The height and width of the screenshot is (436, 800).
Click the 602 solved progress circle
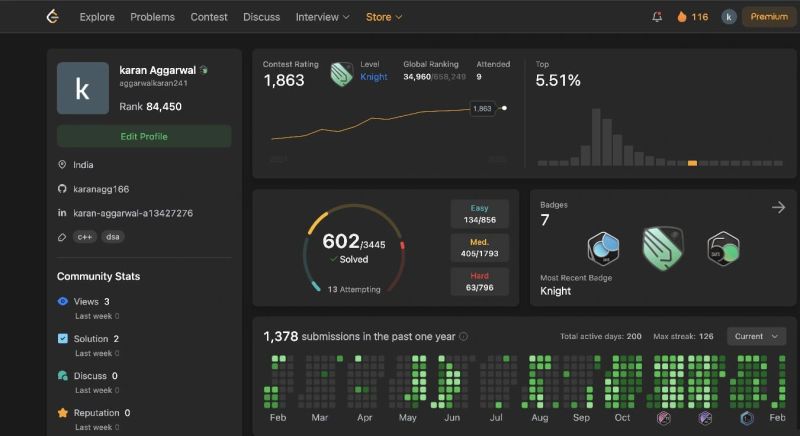click(x=354, y=248)
